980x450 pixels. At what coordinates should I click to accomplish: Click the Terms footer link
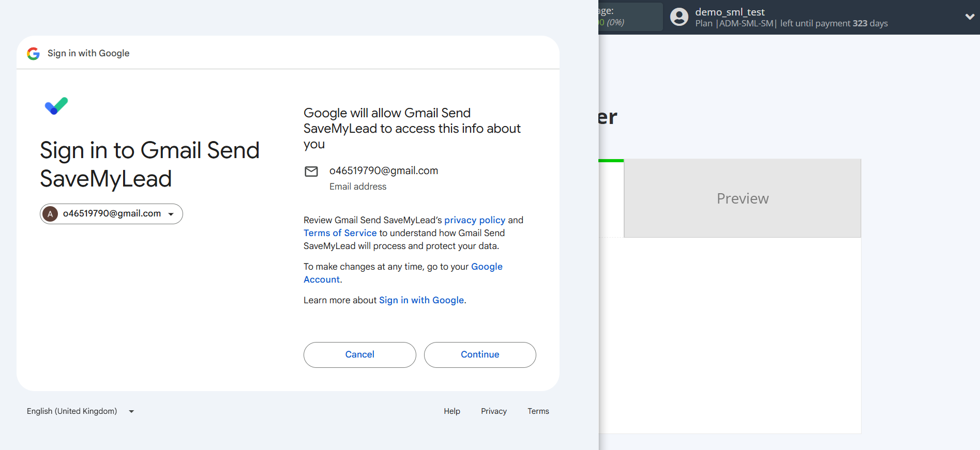538,411
